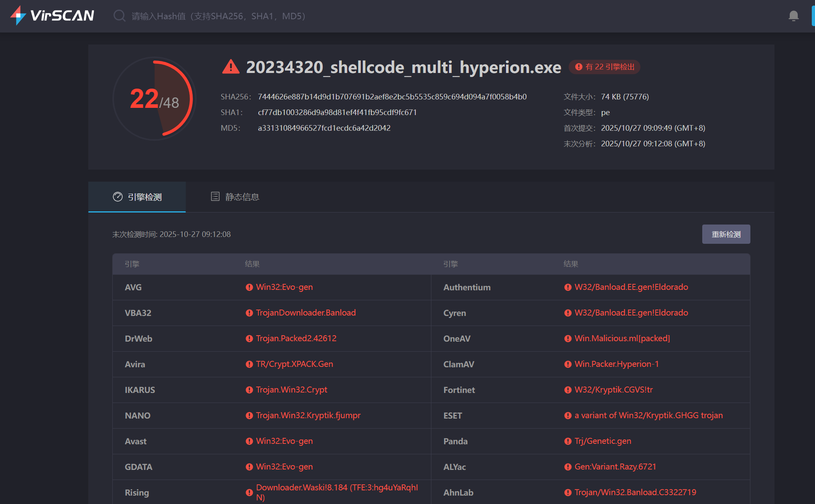Click alert icon in Rising result row
The image size is (815, 504).
point(249,493)
